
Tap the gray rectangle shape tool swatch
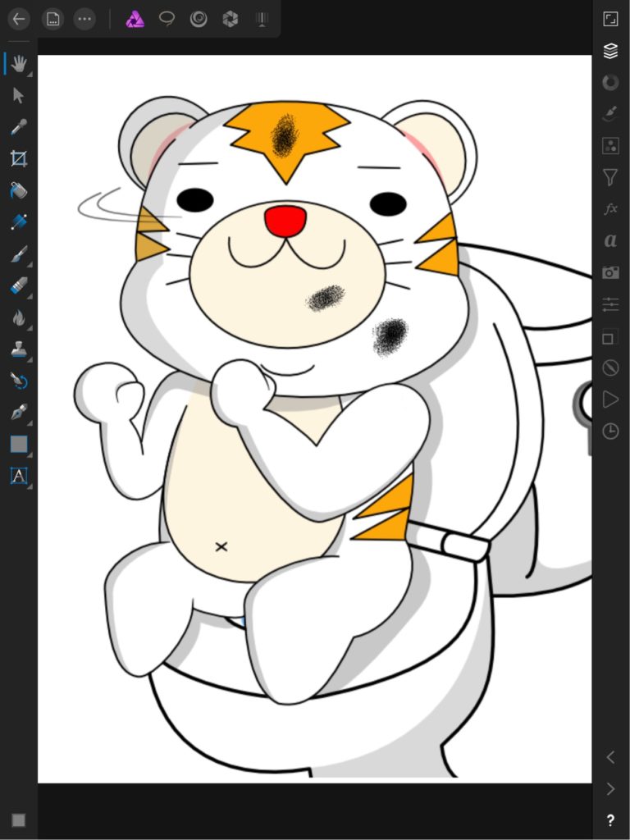point(18,444)
